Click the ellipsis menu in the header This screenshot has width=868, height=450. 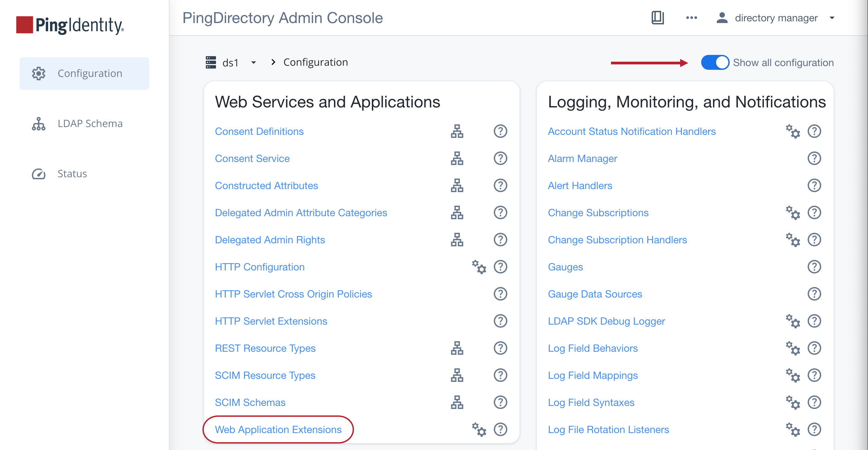point(691,18)
